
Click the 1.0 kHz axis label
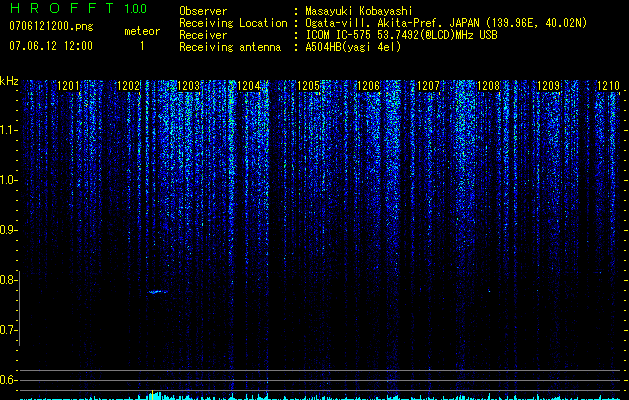coord(8,180)
